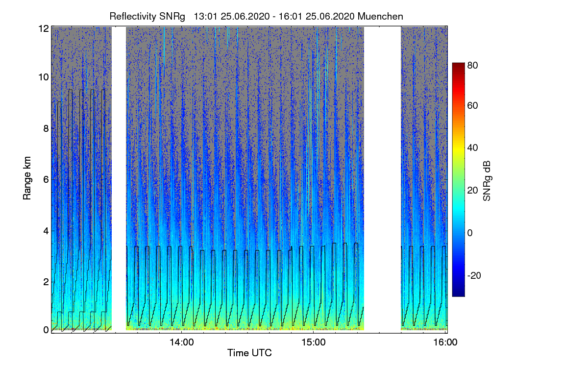Click the 15:00 time tick label
Image resolution: width=588 pixels, height=392 pixels.
(x=314, y=343)
